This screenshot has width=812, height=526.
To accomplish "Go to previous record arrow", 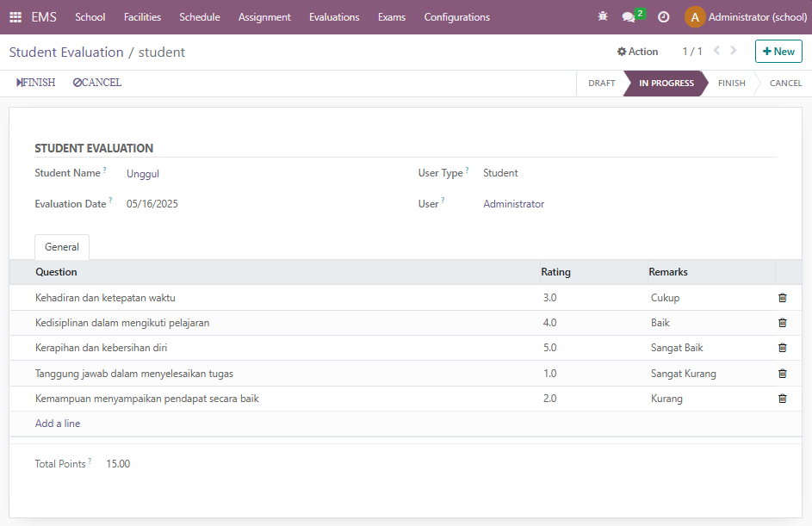I will pos(716,50).
